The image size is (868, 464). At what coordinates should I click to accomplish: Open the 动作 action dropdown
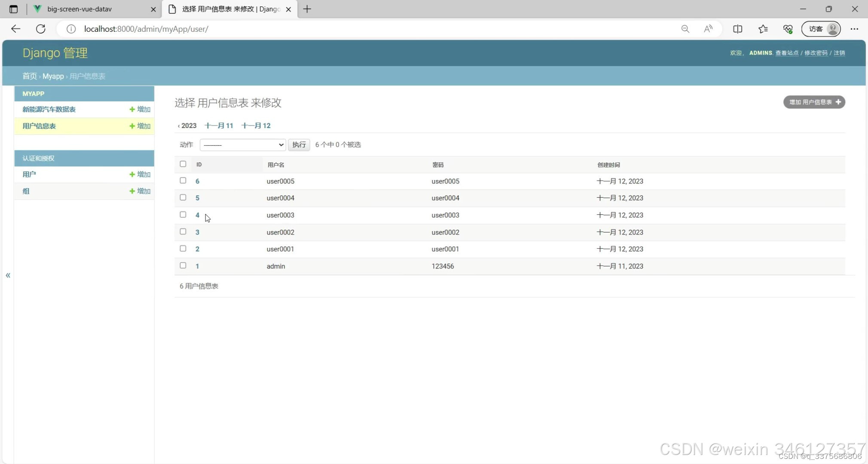pos(243,145)
